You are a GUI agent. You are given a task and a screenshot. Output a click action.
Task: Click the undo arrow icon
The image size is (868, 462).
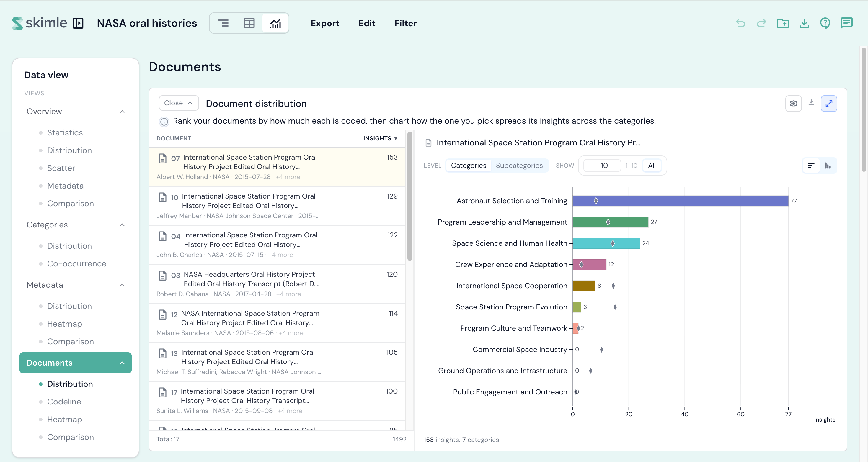click(x=740, y=23)
